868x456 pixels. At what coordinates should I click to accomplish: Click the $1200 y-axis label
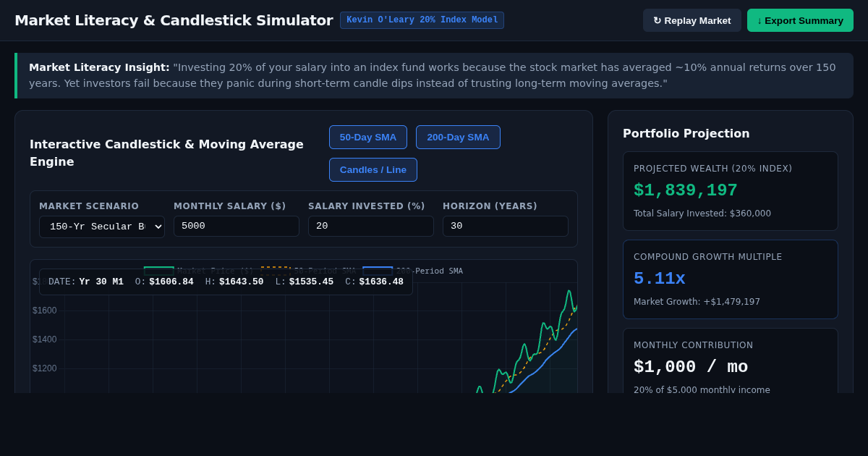[x=45, y=368]
